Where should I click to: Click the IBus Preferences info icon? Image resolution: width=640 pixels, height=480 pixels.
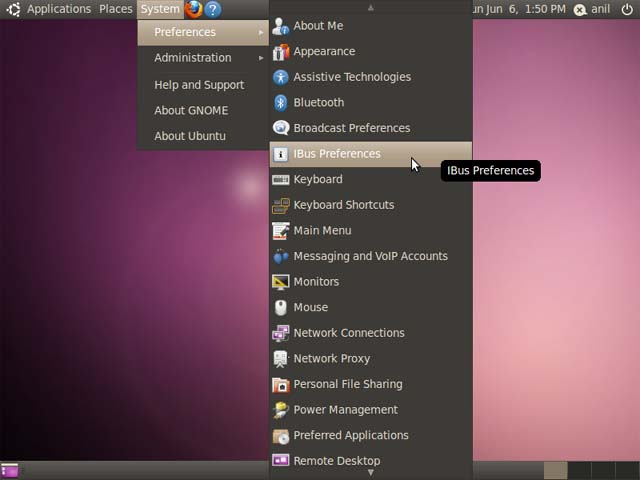[281, 154]
